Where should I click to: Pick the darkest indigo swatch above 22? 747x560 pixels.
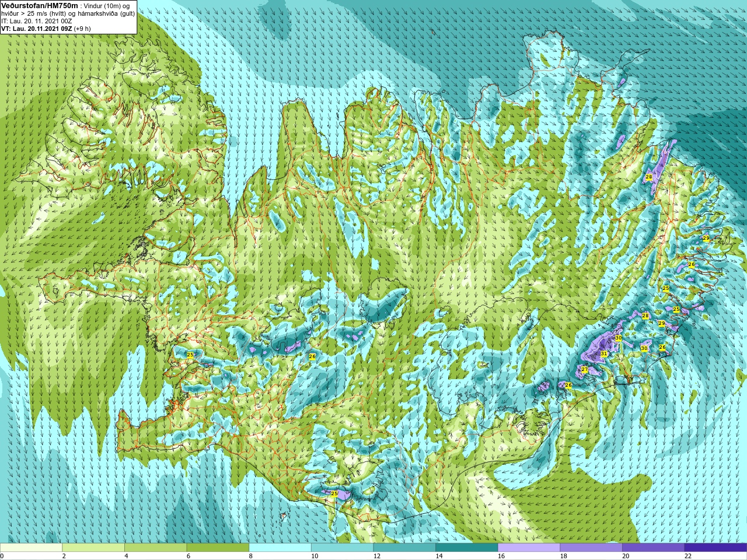715,547
